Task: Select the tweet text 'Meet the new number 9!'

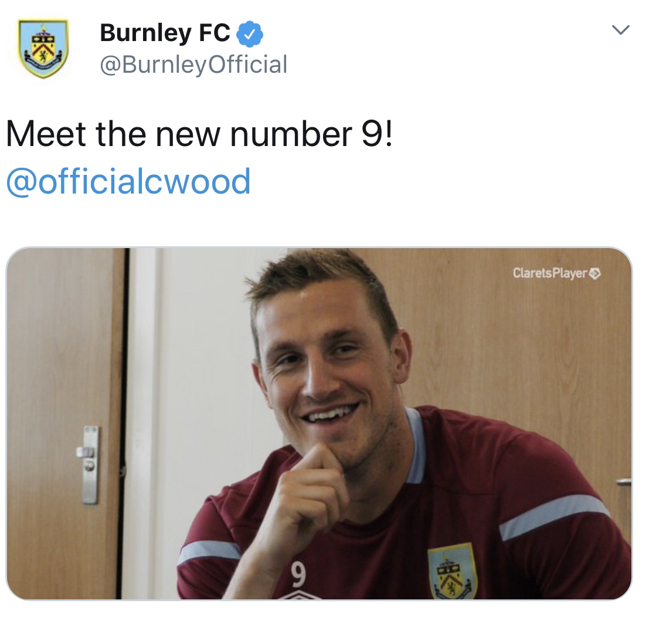Action: coord(199,134)
